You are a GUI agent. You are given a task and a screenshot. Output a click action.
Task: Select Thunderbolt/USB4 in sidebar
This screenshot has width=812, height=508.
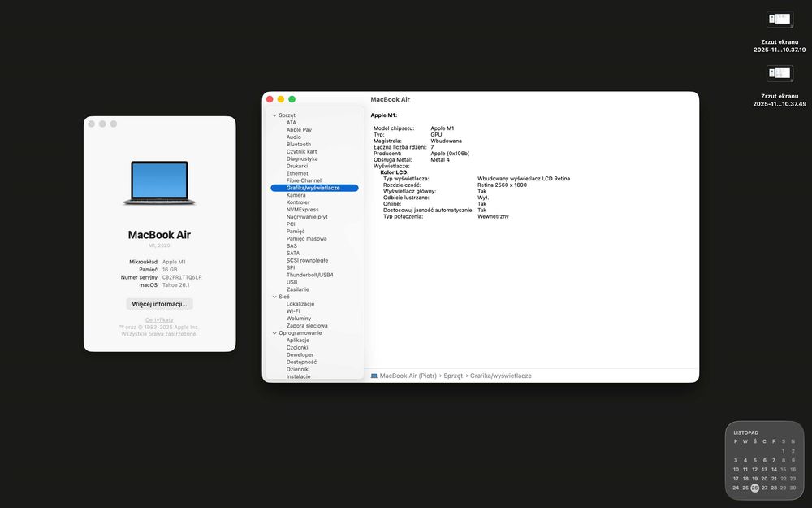pyautogui.click(x=309, y=276)
